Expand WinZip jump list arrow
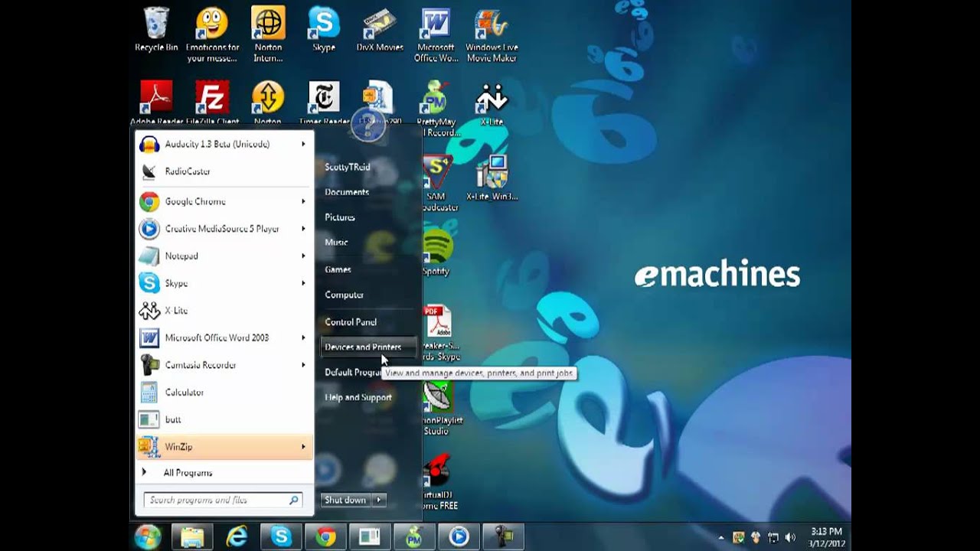Screen dimensions: 980x551 point(303,447)
